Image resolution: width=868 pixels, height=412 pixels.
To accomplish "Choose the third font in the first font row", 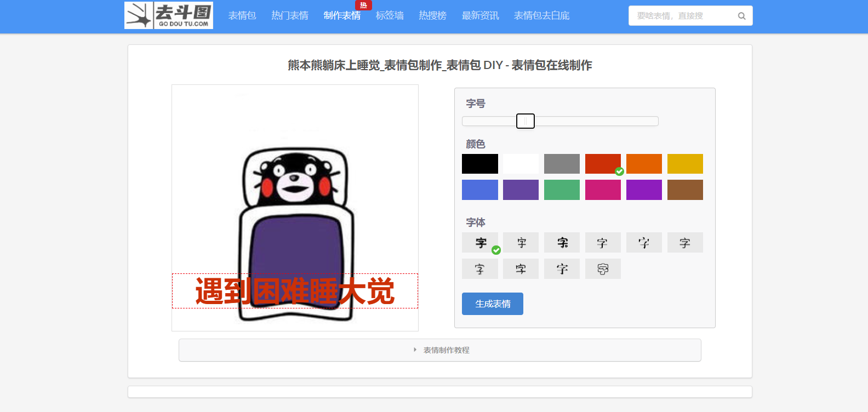I will tap(562, 243).
